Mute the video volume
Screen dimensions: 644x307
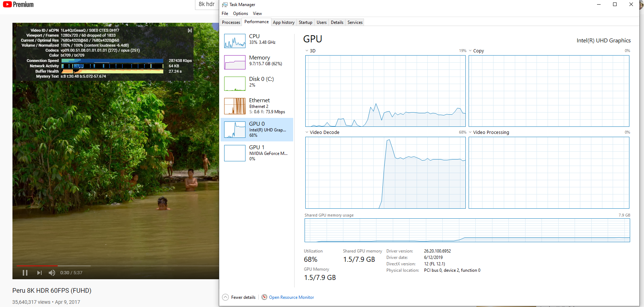[x=52, y=273]
